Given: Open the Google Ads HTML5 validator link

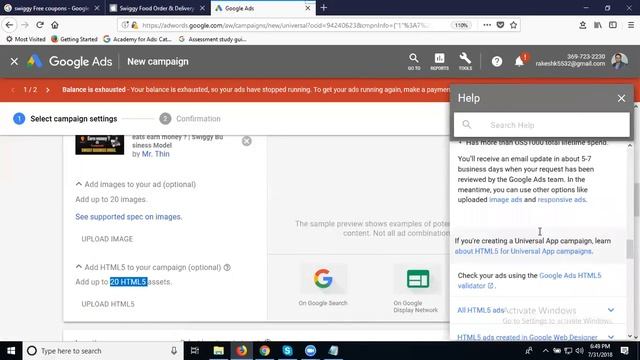Looking at the screenshot, I should point(529,280).
